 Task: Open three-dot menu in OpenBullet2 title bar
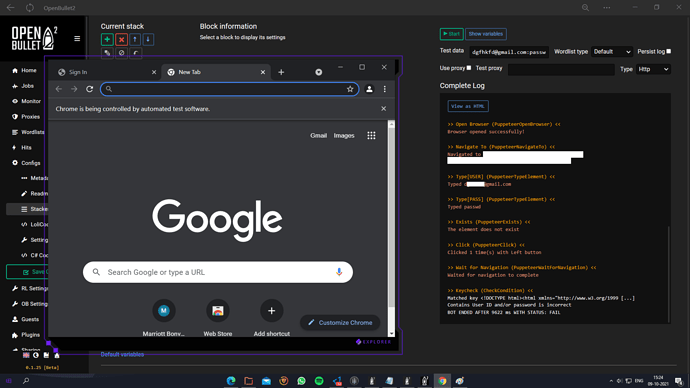point(607,7)
